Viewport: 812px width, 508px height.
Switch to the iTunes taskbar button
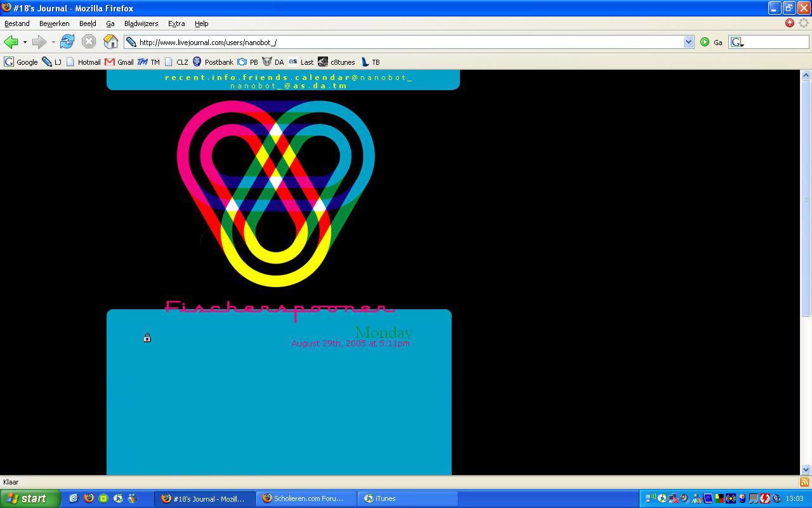409,498
